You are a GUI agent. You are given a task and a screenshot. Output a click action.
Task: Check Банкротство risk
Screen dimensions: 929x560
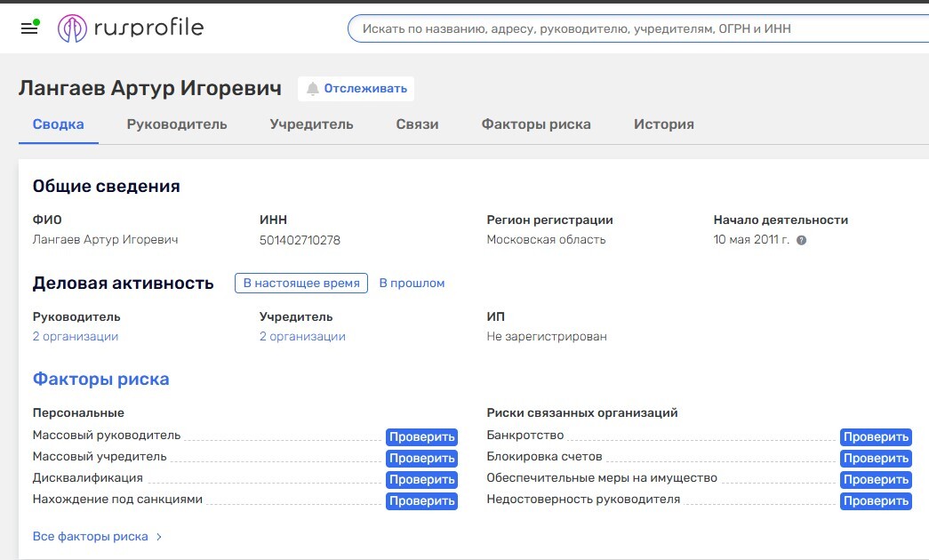pyautogui.click(x=876, y=436)
